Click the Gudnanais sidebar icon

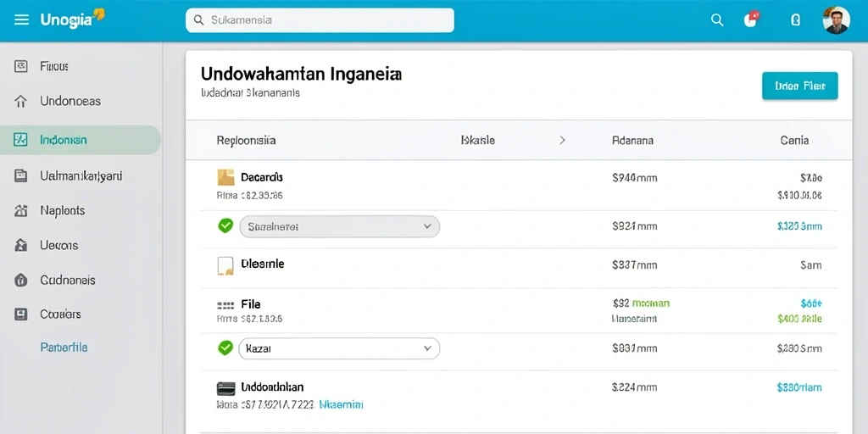coord(20,280)
